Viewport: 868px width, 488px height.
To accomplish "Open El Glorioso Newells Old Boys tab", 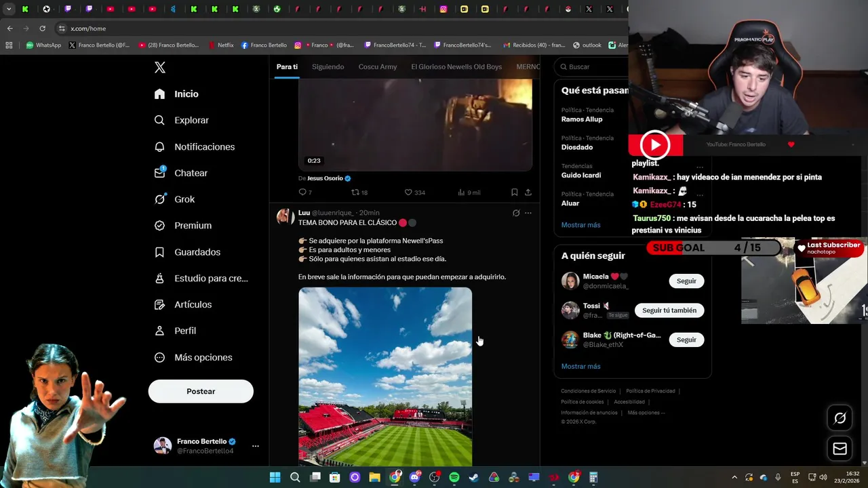I will click(x=456, y=66).
